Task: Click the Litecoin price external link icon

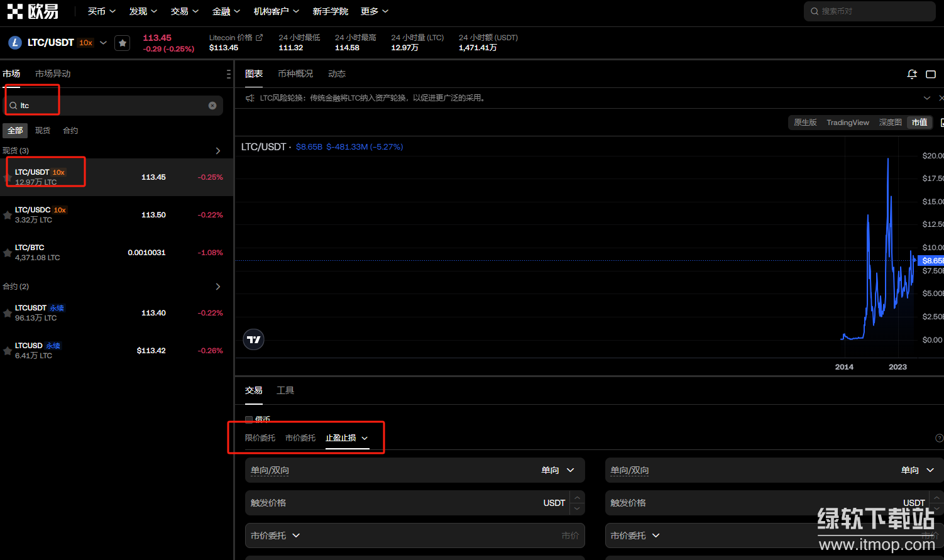Action: [x=259, y=38]
